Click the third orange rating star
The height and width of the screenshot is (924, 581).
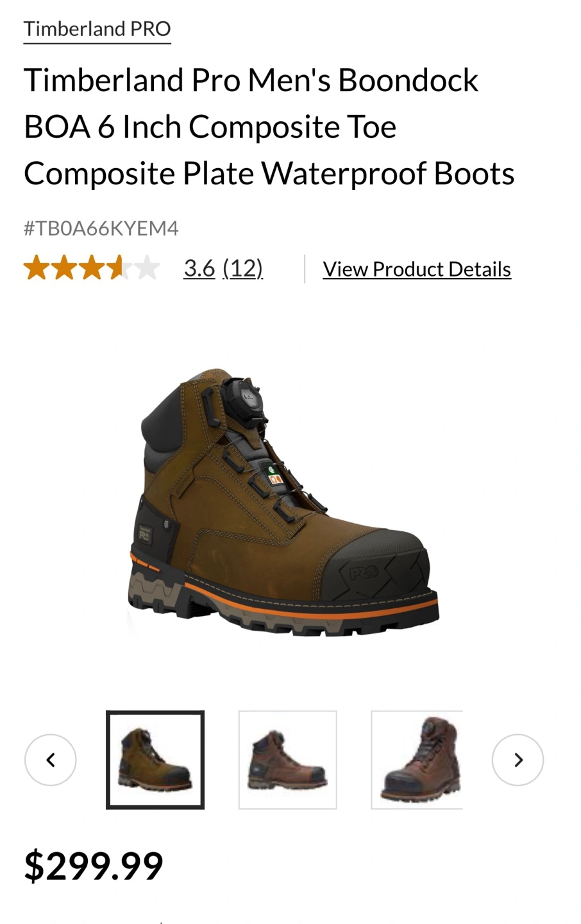92,268
